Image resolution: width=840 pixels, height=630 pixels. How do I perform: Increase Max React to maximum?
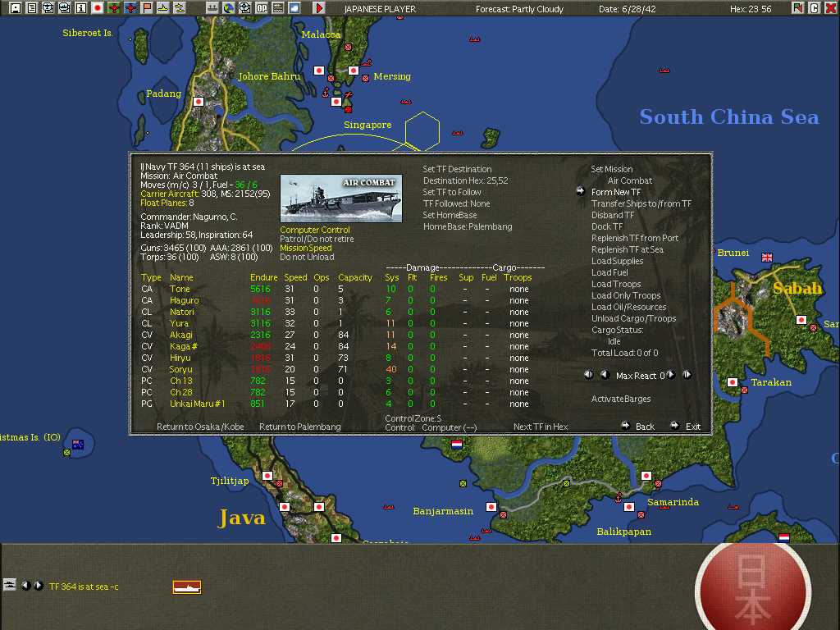coord(687,374)
